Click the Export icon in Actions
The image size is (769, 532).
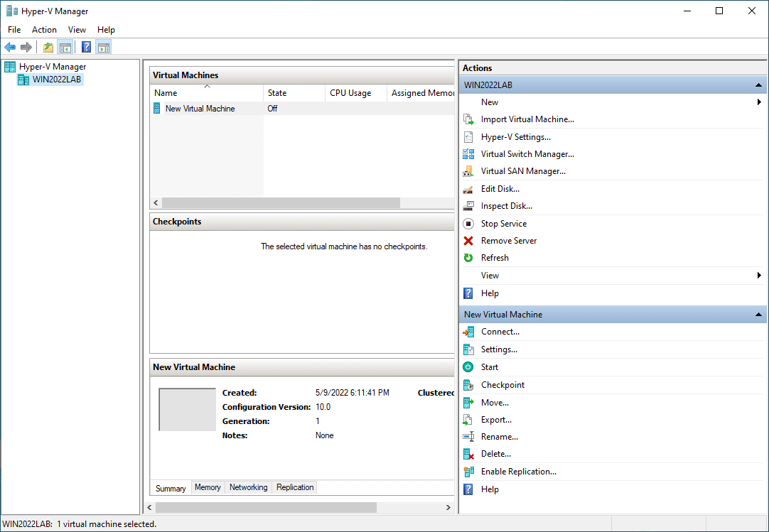click(x=468, y=420)
